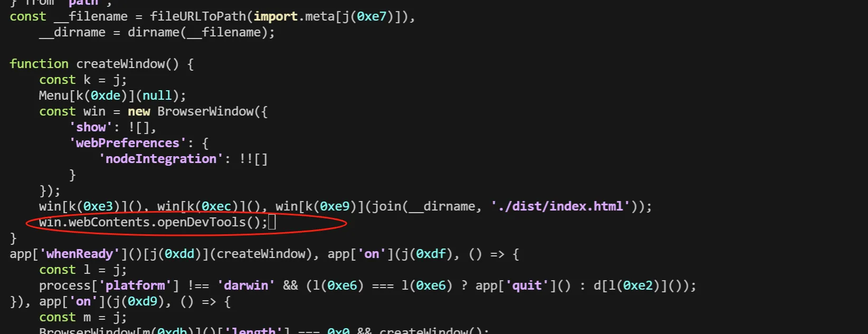Click the 'platform' string after process
Viewport: 868px width, 334px height.
[135, 285]
